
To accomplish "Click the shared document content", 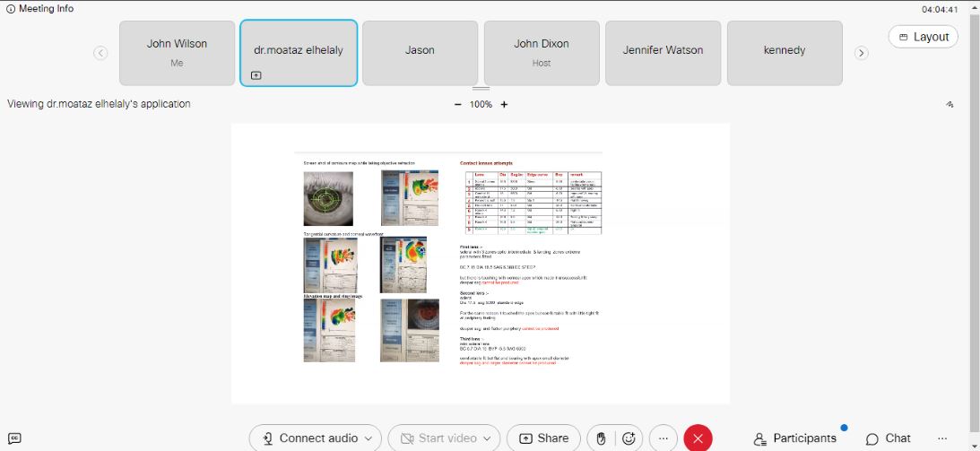I will [481, 264].
